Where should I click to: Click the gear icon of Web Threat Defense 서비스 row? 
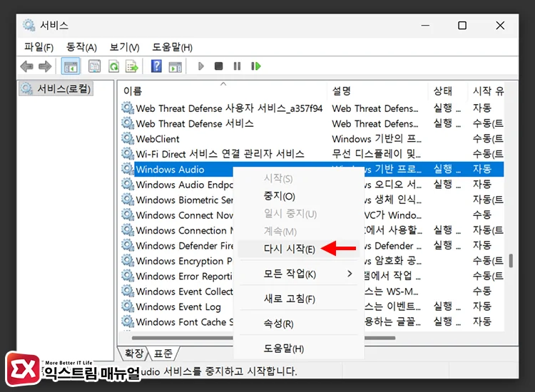point(128,123)
